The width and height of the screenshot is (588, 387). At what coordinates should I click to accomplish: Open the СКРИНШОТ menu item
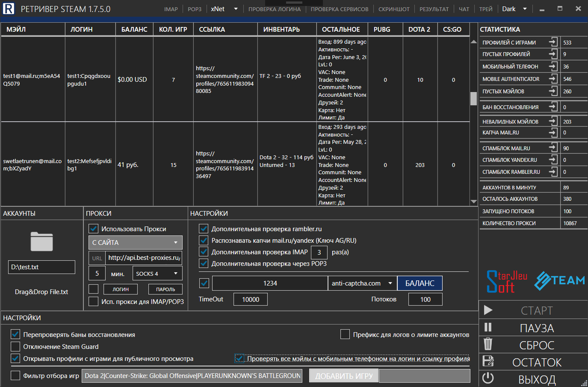(x=394, y=9)
